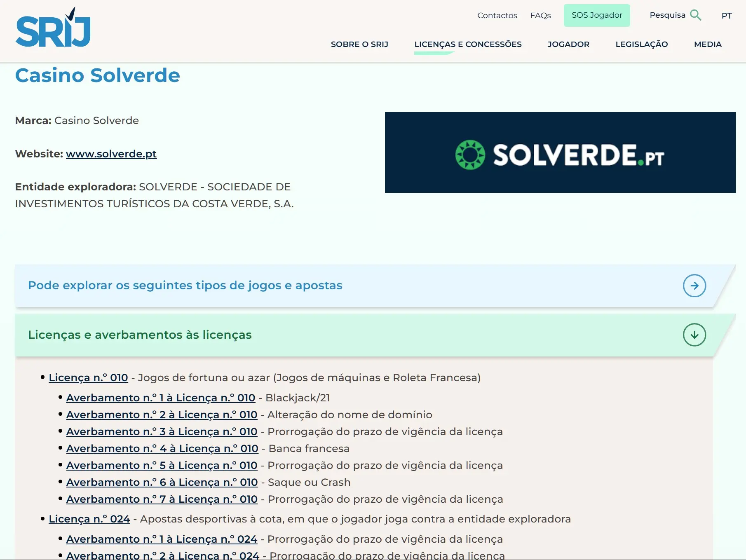Click the SOS Jogador button

click(x=597, y=15)
